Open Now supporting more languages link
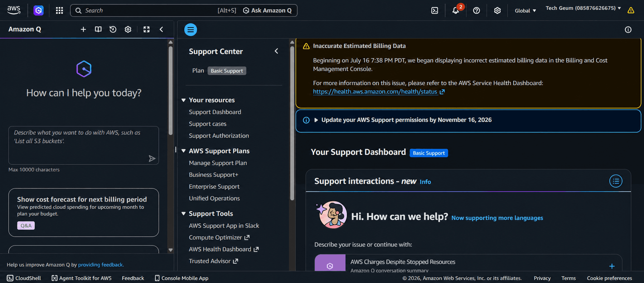The height and width of the screenshot is (283, 644). (497, 218)
